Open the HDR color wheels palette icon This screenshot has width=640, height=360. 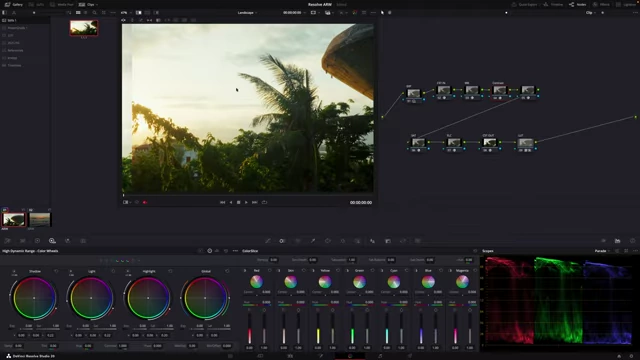(52, 241)
